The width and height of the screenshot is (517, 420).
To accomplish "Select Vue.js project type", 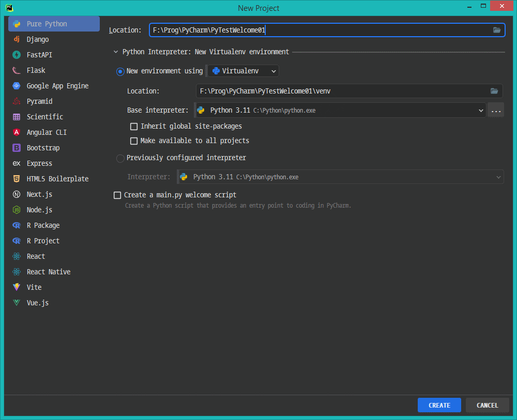I will (54, 302).
